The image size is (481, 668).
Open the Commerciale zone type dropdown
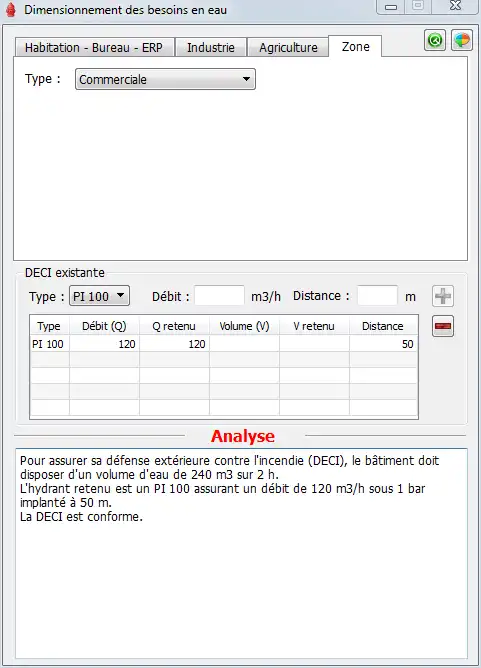[165, 79]
